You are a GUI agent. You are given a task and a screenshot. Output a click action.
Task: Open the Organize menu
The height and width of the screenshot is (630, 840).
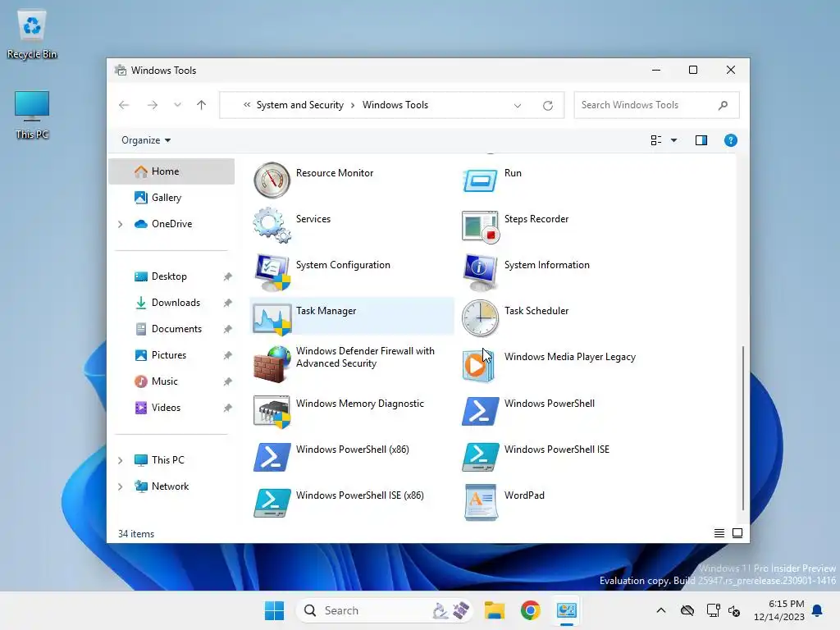(x=146, y=140)
